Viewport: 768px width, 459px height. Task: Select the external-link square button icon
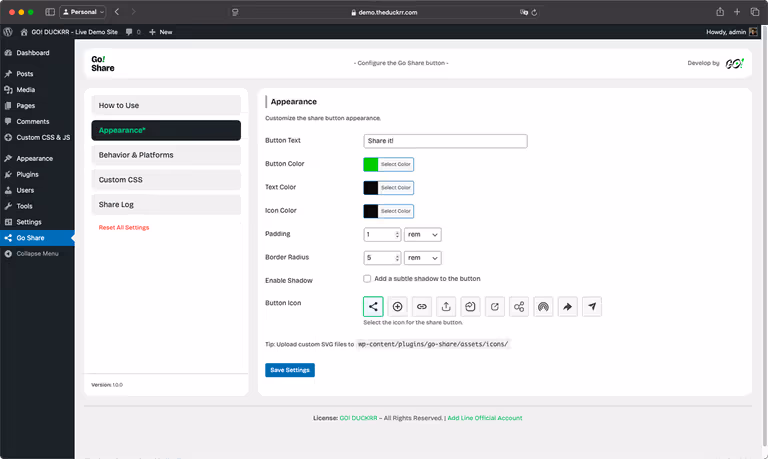coord(495,308)
